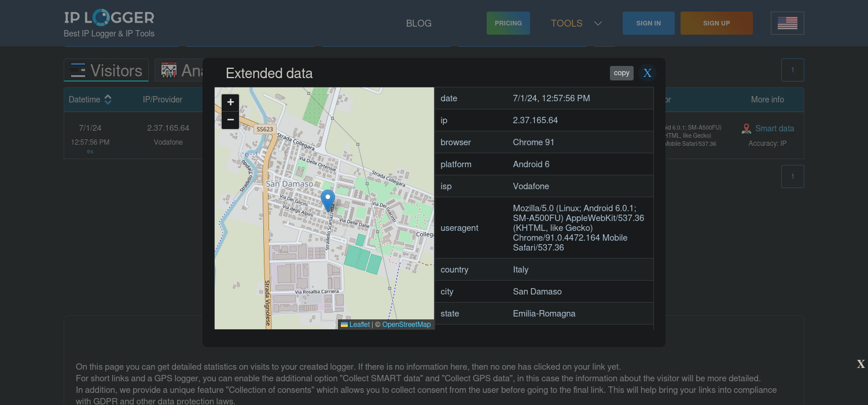Open the OpenStreetMap attribution link
Image resolution: width=868 pixels, height=405 pixels.
point(406,325)
